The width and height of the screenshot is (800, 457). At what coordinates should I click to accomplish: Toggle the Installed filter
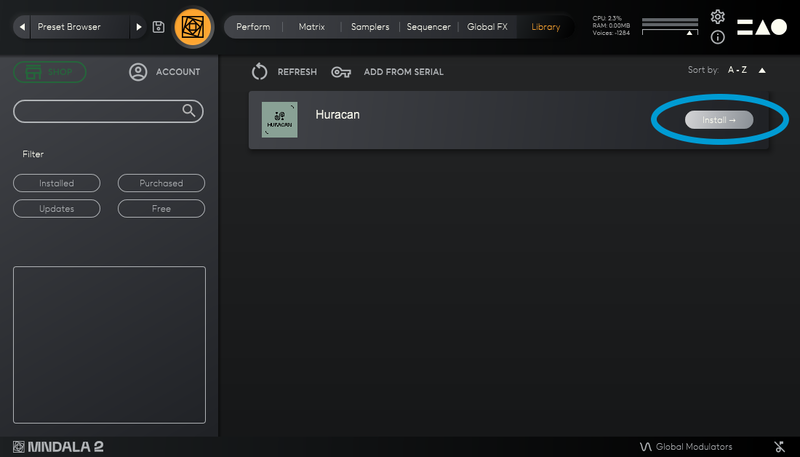(x=57, y=183)
